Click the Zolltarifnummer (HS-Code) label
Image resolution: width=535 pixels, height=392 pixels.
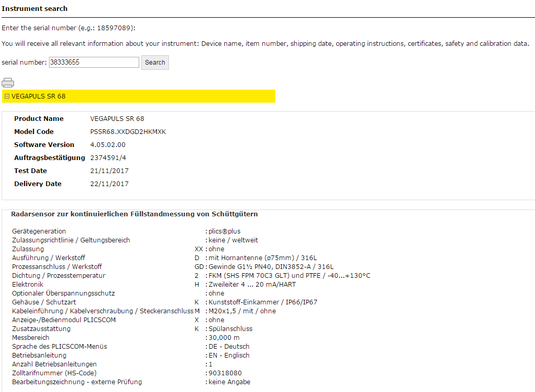coord(54,373)
